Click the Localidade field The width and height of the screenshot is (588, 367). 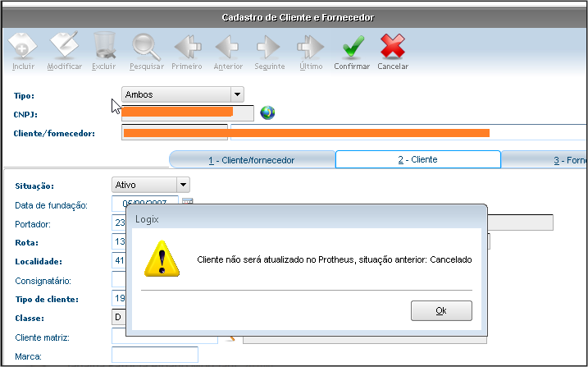click(119, 260)
